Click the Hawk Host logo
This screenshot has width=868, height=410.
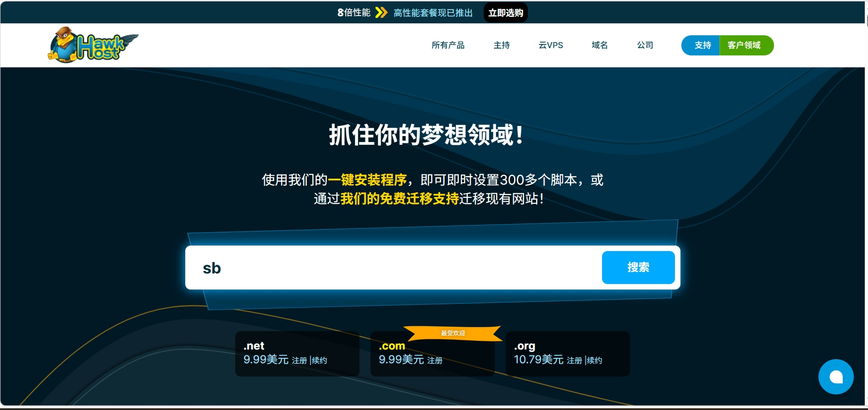[x=93, y=45]
